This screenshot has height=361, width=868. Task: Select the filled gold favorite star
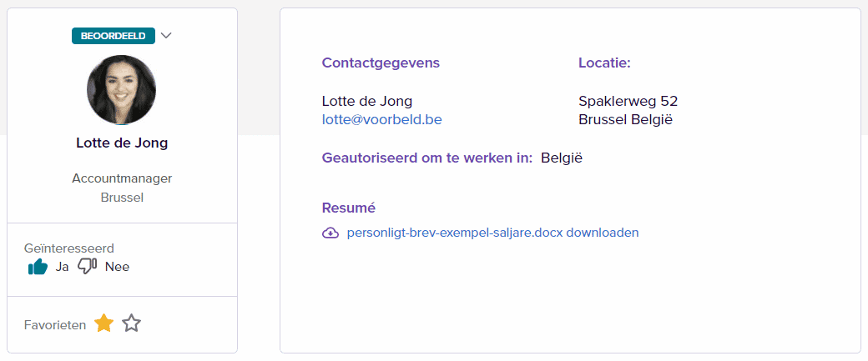click(x=103, y=323)
